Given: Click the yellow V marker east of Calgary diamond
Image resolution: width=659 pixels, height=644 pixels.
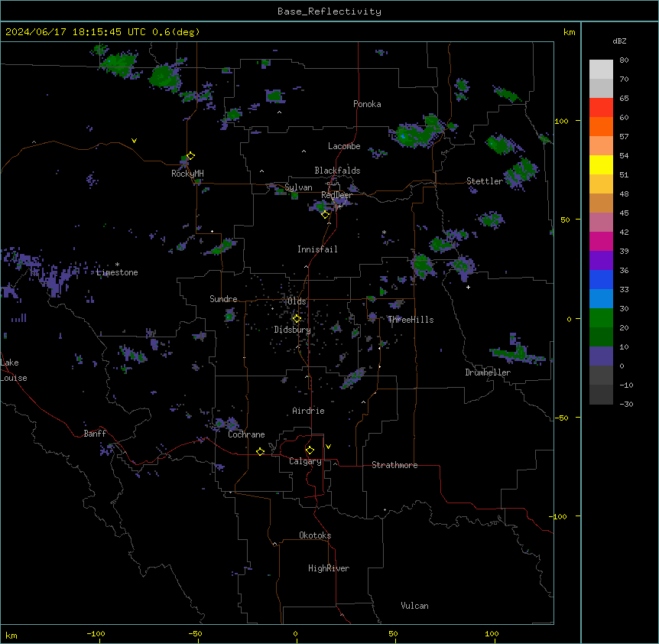Looking at the screenshot, I should (328, 447).
